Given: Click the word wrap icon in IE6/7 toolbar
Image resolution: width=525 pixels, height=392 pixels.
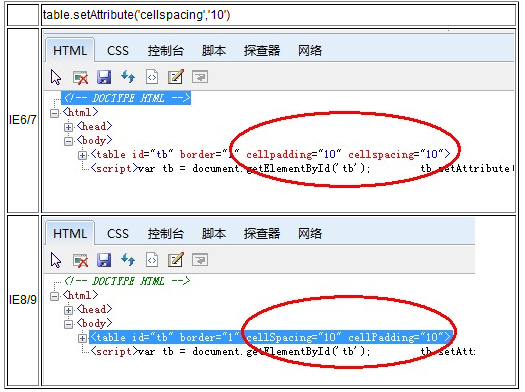Looking at the screenshot, I should point(200,77).
